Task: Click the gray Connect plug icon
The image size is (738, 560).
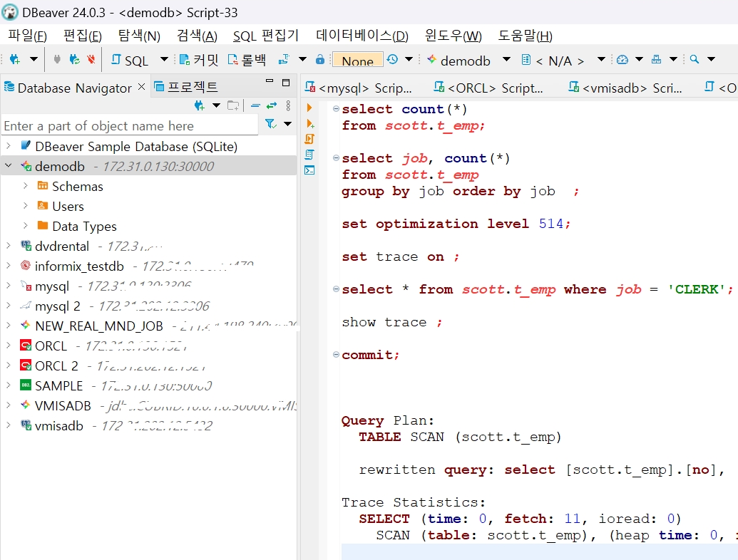Action: click(x=57, y=59)
